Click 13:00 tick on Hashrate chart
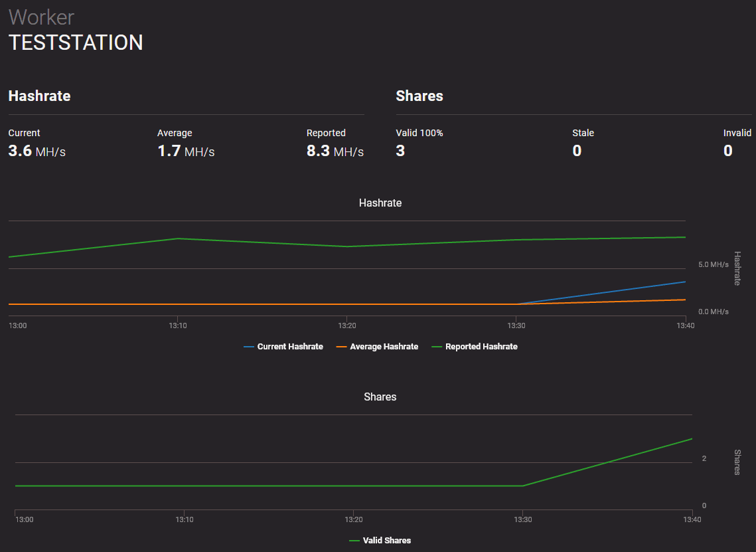The image size is (756, 552). (18, 325)
